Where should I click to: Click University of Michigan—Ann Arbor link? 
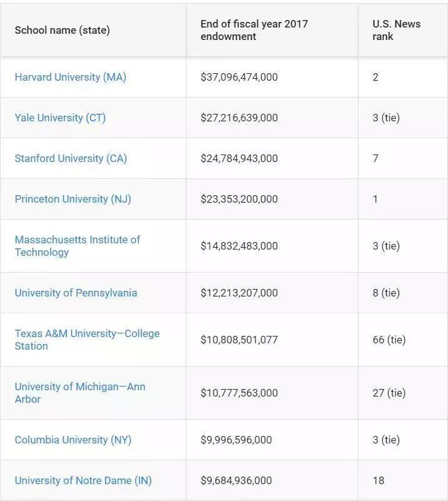79,393
